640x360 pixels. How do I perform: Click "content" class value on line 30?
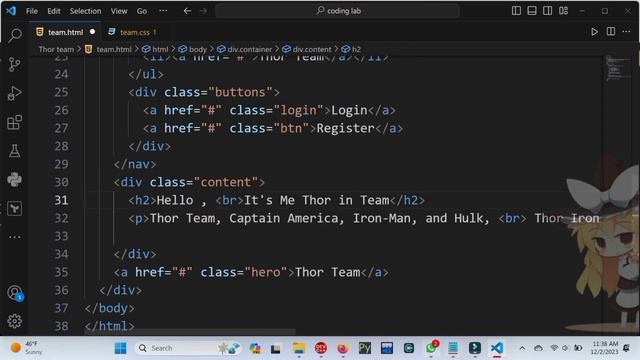226,182
